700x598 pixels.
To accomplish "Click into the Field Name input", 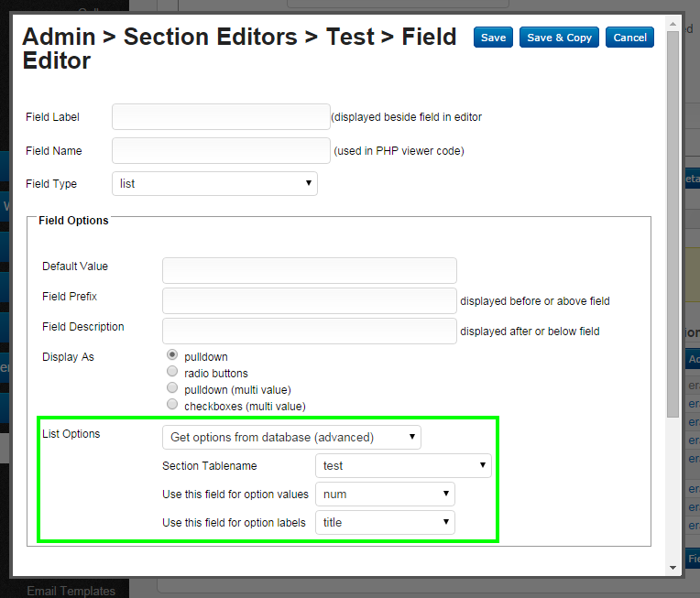I will 221,151.
